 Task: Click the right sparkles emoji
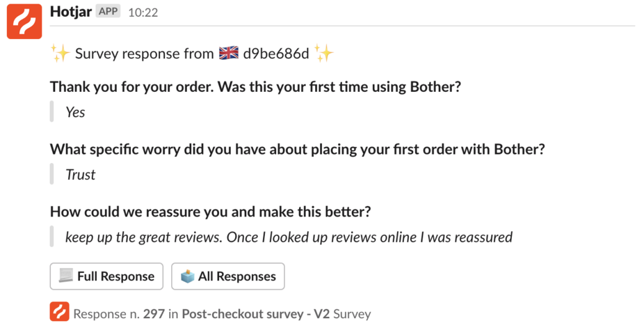pyautogui.click(x=323, y=54)
